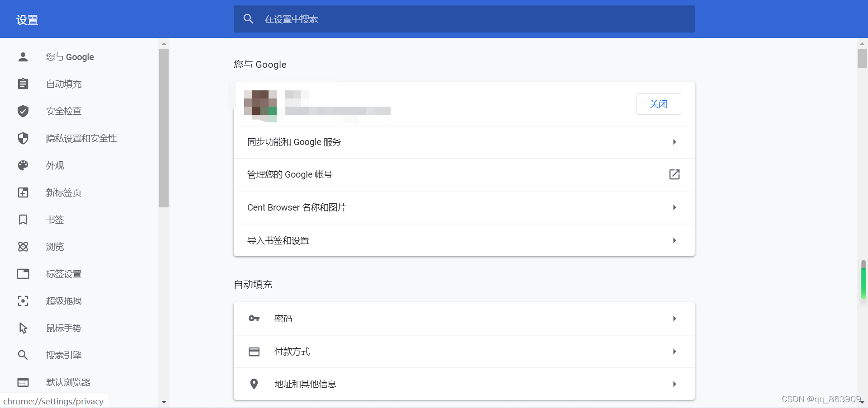The image size is (868, 408).
Task: Click the cursor icon for 鼠标手势
Action: (23, 328)
